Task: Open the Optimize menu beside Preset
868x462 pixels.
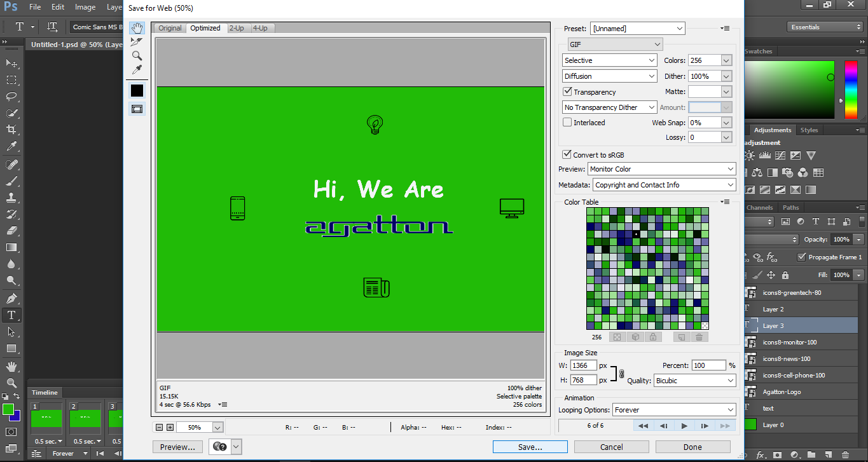Action: click(726, 29)
